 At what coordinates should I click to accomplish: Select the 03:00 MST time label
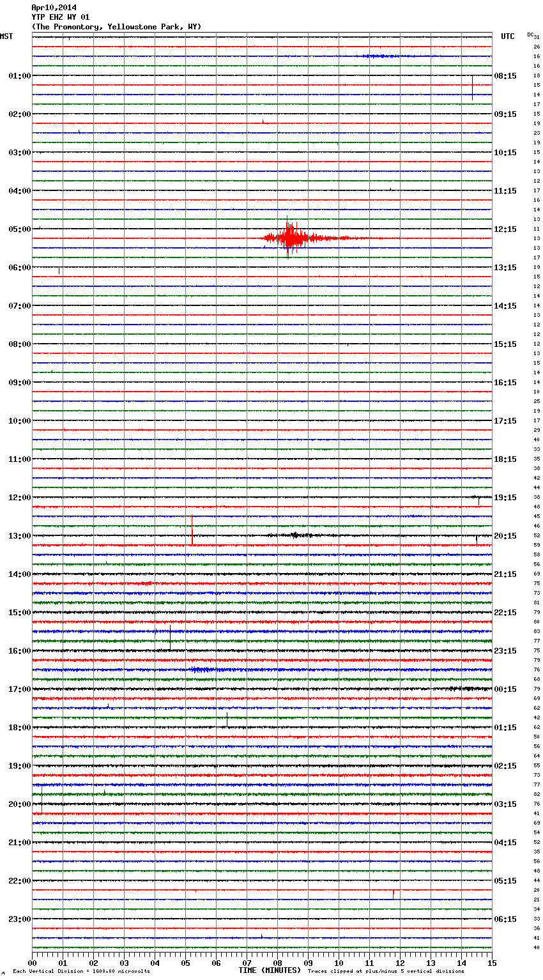[x=20, y=153]
